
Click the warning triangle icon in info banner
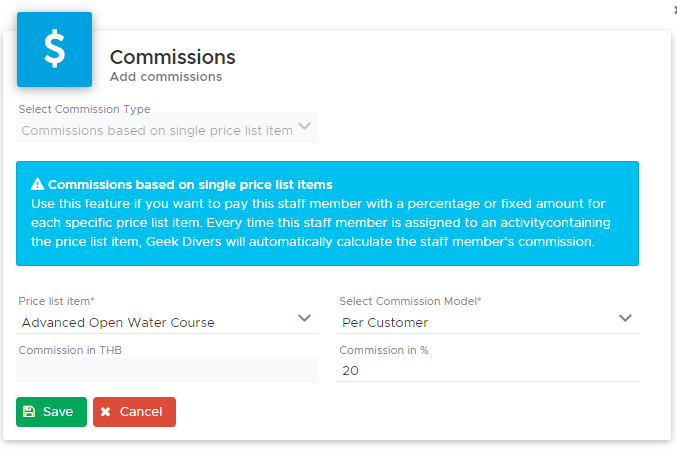coord(38,184)
